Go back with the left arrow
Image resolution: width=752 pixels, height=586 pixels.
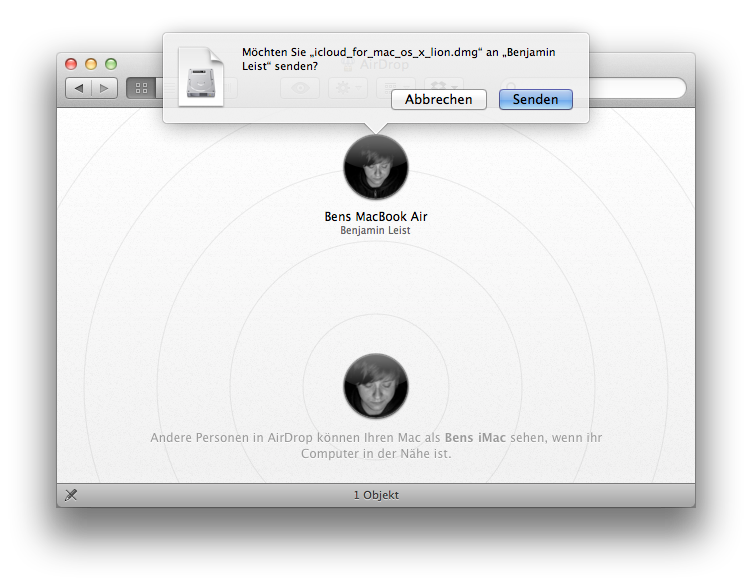coord(79,88)
